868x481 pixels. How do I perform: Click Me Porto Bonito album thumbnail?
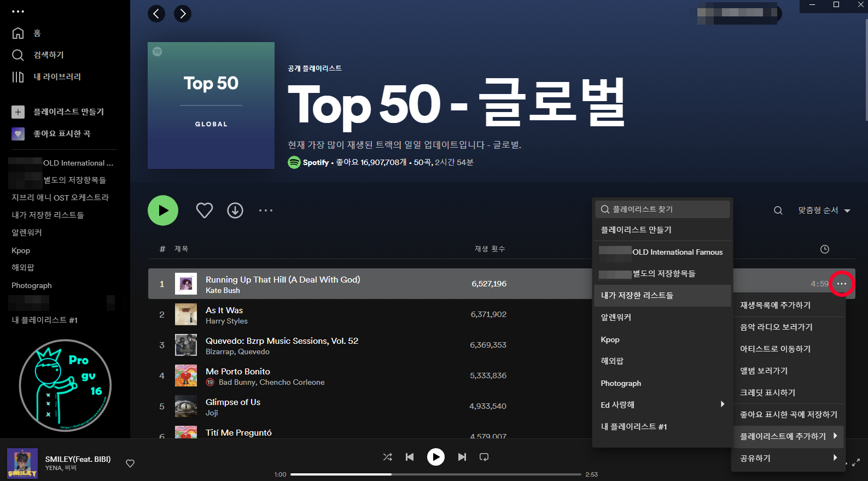(186, 376)
